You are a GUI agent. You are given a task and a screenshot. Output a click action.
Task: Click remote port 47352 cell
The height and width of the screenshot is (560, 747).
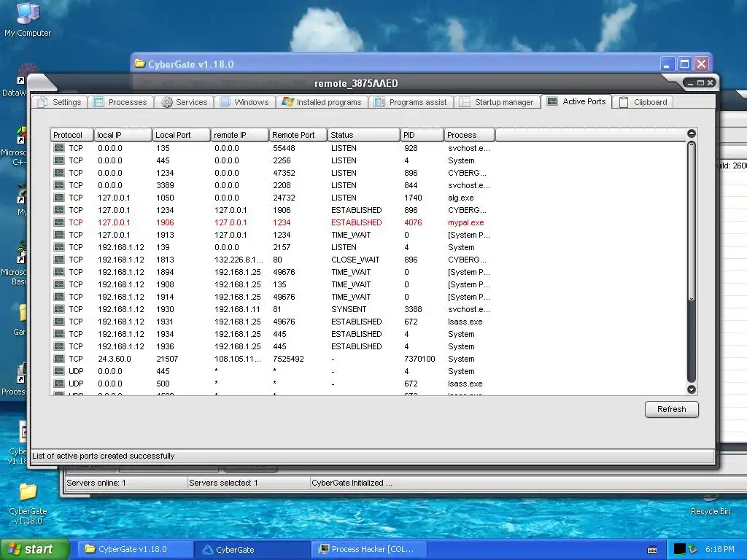tap(284, 173)
